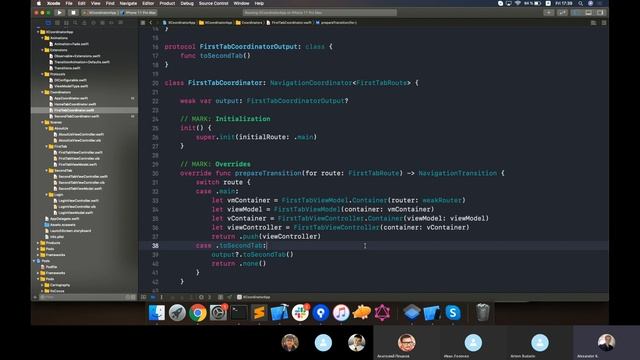640x360 pixels.
Task: Toggle the navigator panel visibility button
Action: pyautogui.click(x=576, y=13)
